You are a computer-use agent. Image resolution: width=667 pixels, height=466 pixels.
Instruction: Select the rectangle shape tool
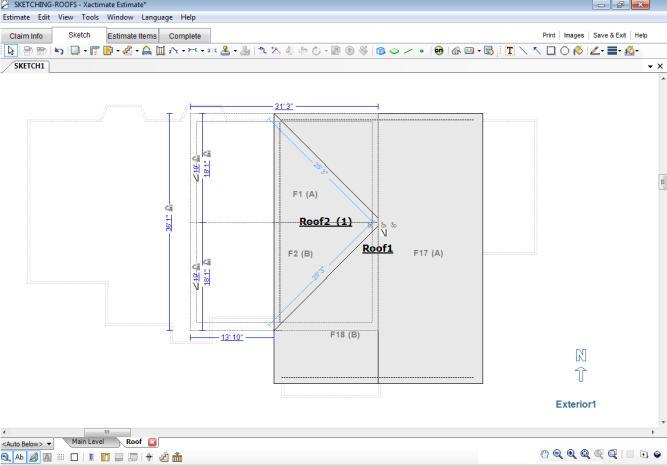pos(550,50)
